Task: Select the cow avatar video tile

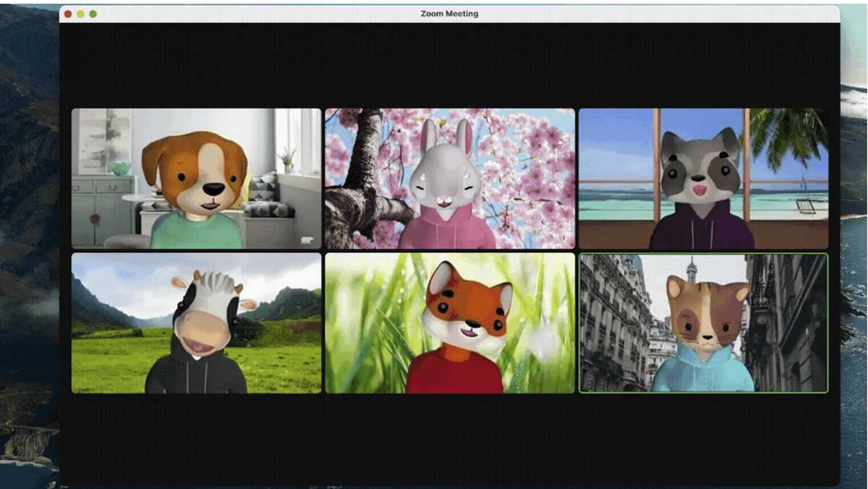Action: pos(195,323)
